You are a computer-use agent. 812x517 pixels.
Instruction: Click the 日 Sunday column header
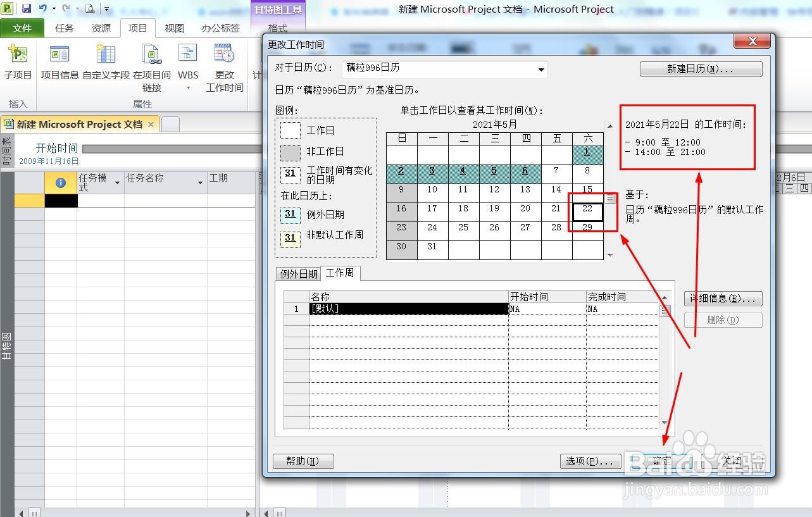(x=401, y=139)
